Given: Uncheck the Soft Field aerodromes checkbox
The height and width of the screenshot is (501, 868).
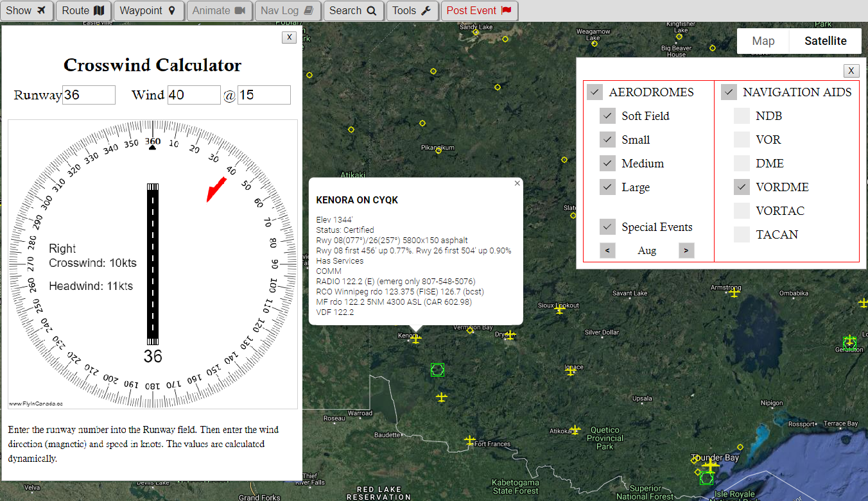Looking at the screenshot, I should click(607, 116).
